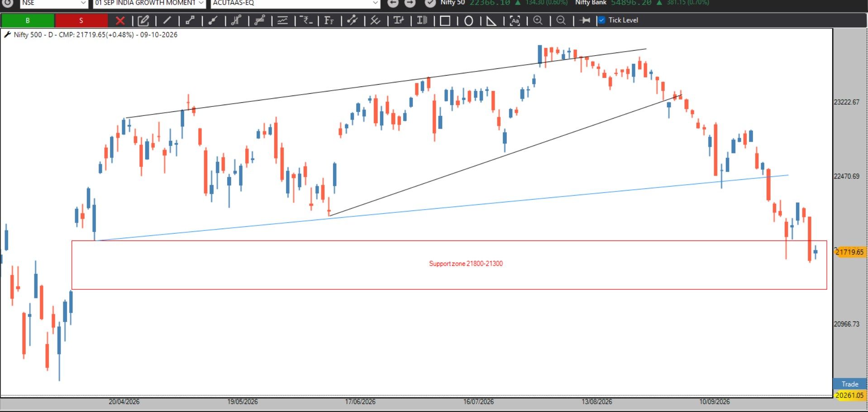Open the NSE exchange dropdown
The image size is (868, 412).
[54, 3]
